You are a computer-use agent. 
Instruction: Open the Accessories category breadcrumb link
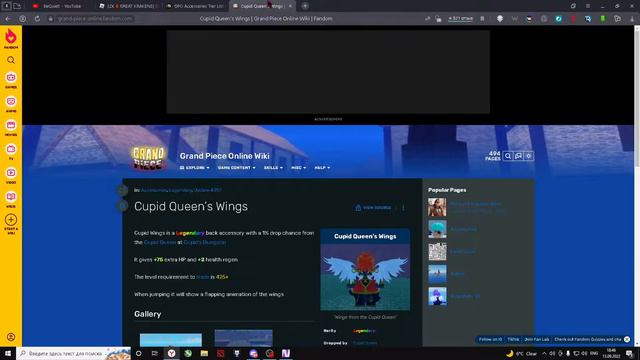[154, 190]
